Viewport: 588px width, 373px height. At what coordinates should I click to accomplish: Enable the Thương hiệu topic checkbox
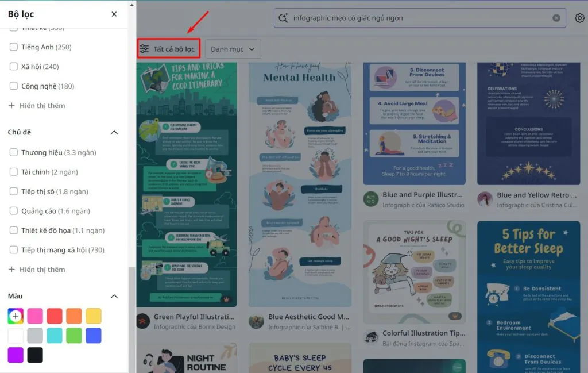pyautogui.click(x=14, y=152)
